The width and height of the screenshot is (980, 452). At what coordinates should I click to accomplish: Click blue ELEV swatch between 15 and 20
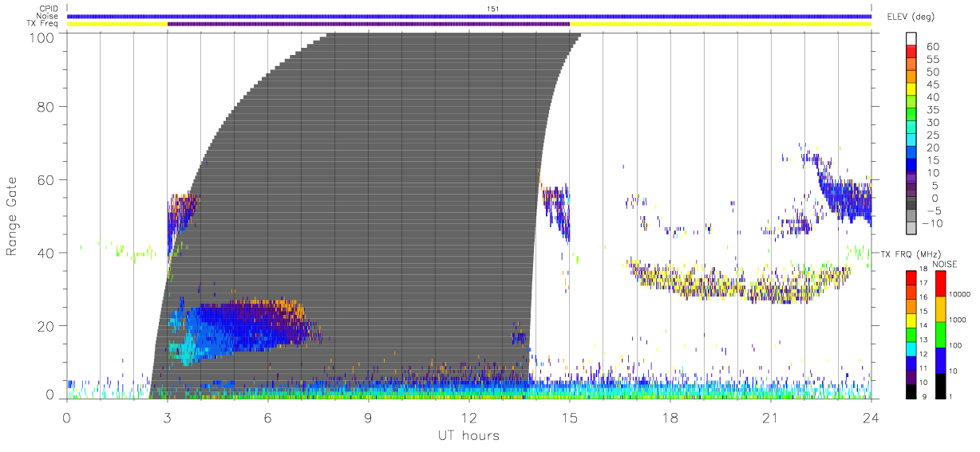pyautogui.click(x=911, y=154)
